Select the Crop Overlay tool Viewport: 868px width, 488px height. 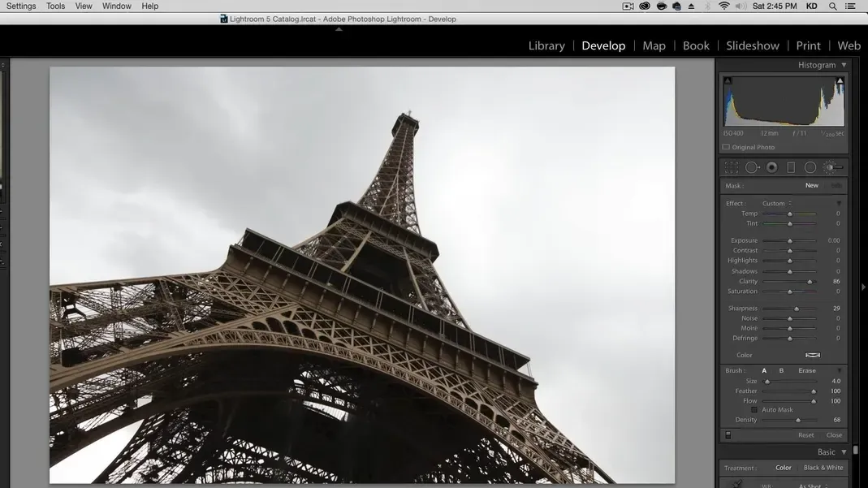pyautogui.click(x=732, y=167)
